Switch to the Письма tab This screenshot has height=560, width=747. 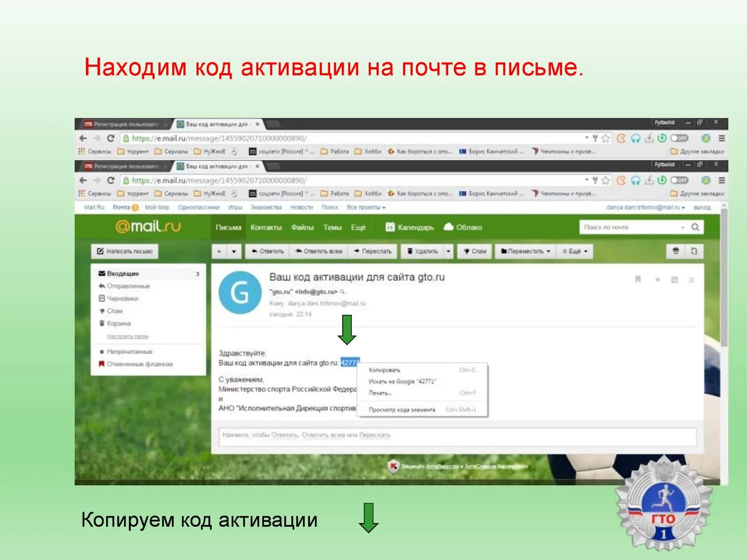(x=228, y=227)
